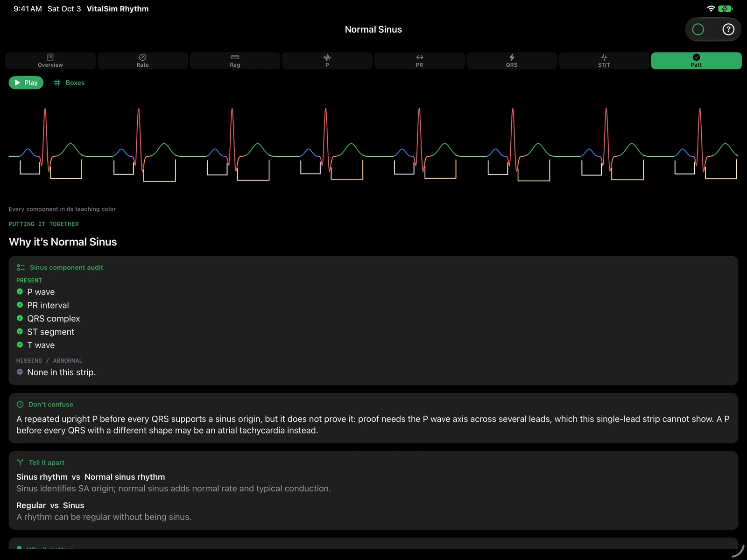Click the 'Tell it apart' card heading
Viewport: 747px width, 560px height.
[x=47, y=462]
